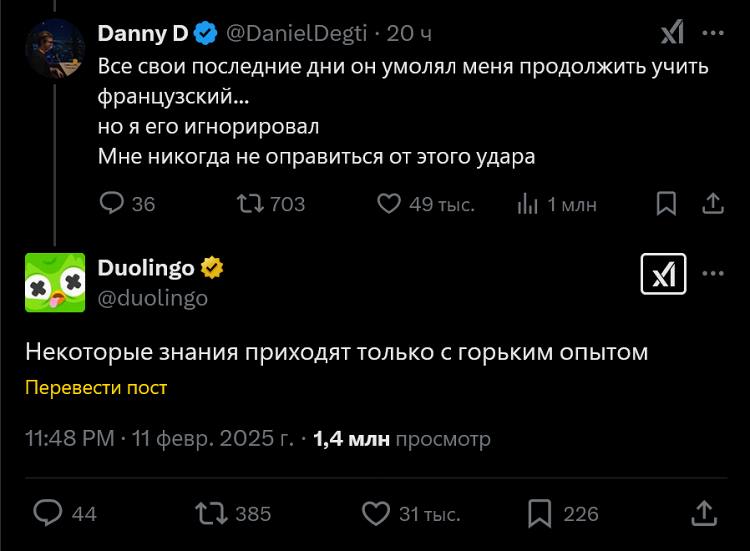Like the Duolingo post
Viewport: 750px width, 551px height.
[374, 514]
